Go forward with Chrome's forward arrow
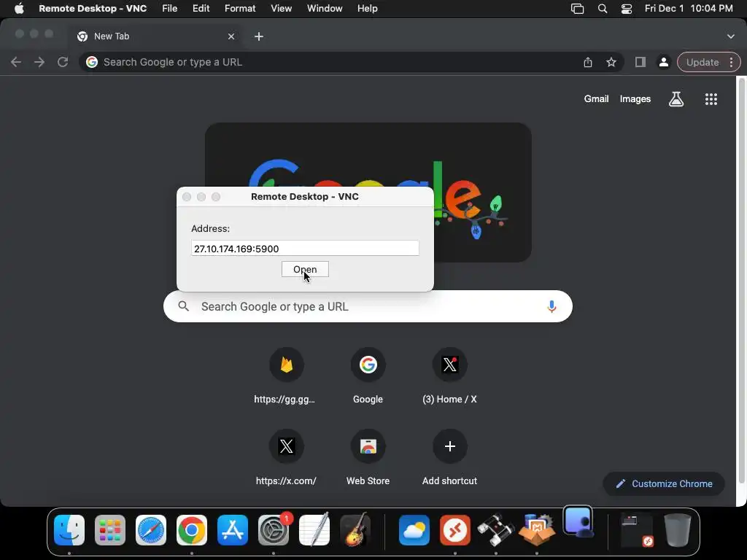 [39, 62]
